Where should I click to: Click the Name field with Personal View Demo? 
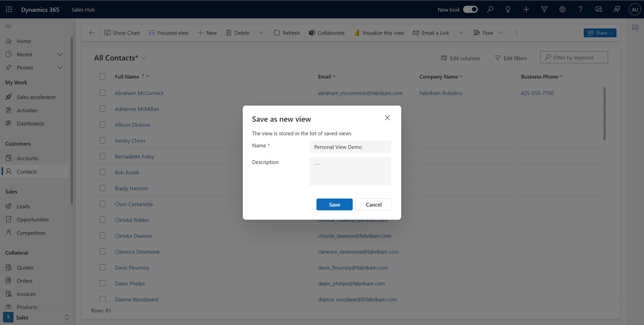pyautogui.click(x=350, y=147)
